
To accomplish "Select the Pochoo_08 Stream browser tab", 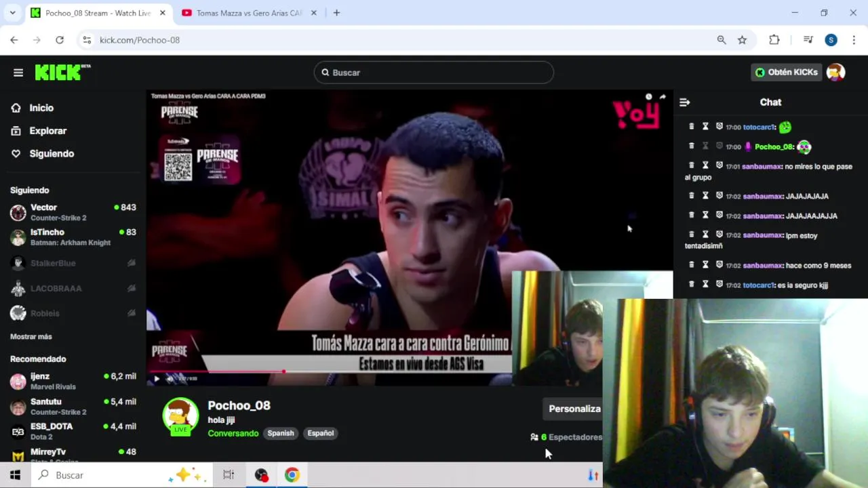I will pyautogui.click(x=98, y=13).
